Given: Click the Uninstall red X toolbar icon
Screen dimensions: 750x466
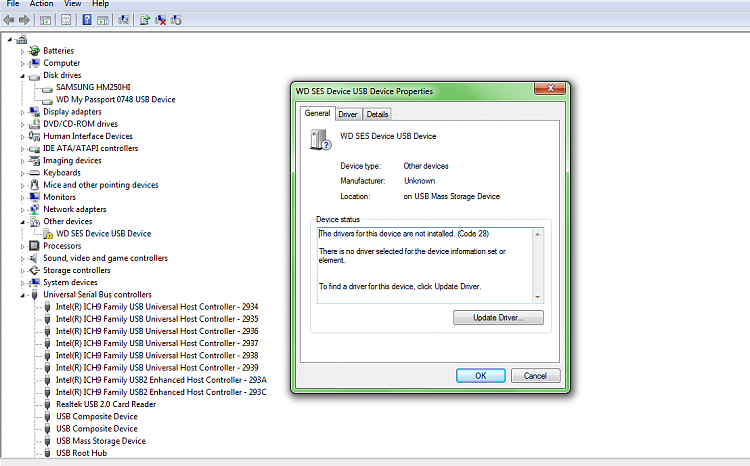Looking at the screenshot, I should click(161, 20).
